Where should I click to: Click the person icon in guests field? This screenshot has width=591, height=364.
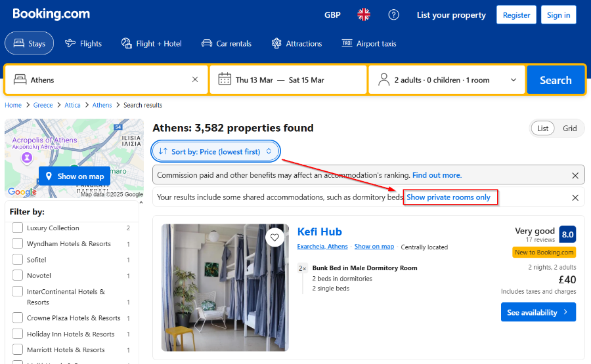click(383, 79)
